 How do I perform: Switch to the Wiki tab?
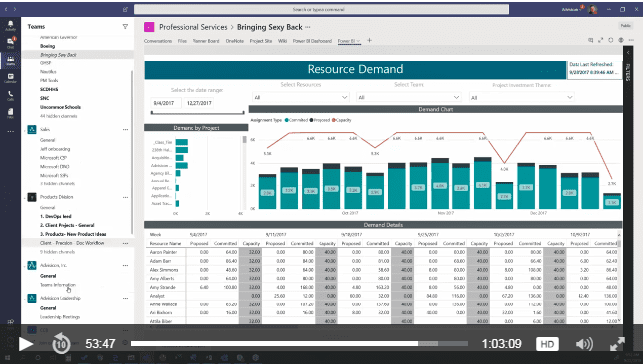[x=282, y=41]
